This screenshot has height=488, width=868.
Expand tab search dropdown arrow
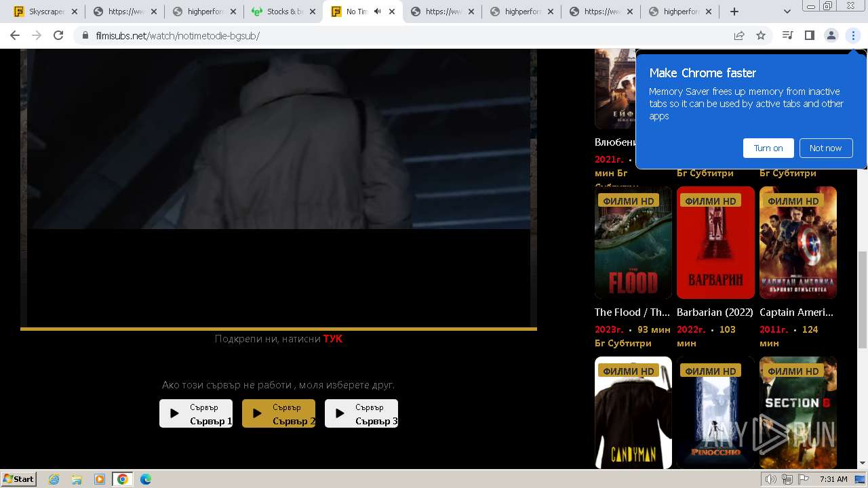[x=787, y=12]
